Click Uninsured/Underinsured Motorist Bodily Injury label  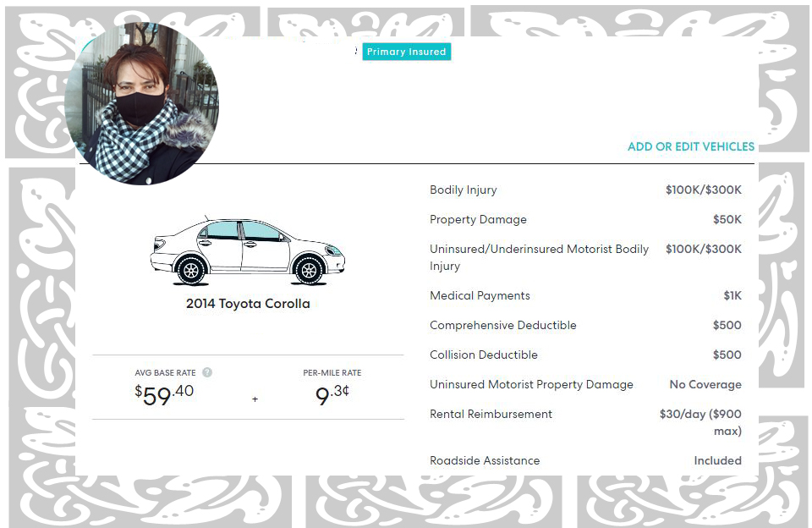click(539, 257)
